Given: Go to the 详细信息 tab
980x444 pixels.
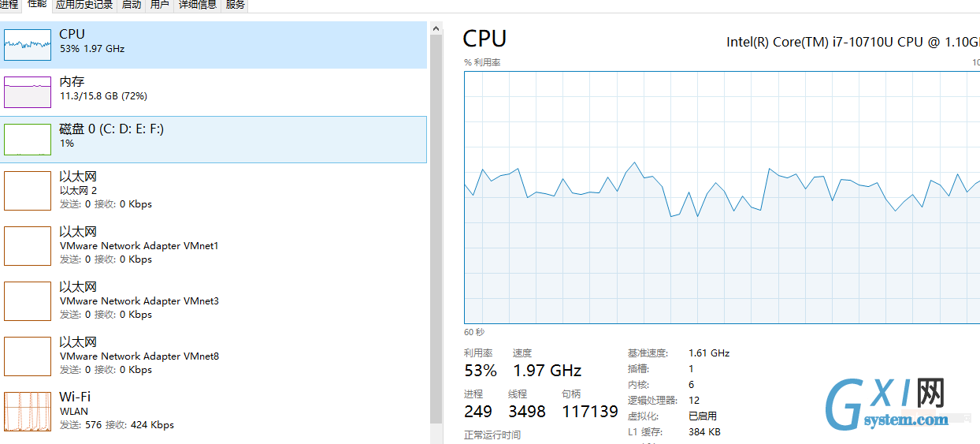Looking at the screenshot, I should tap(198, 5).
